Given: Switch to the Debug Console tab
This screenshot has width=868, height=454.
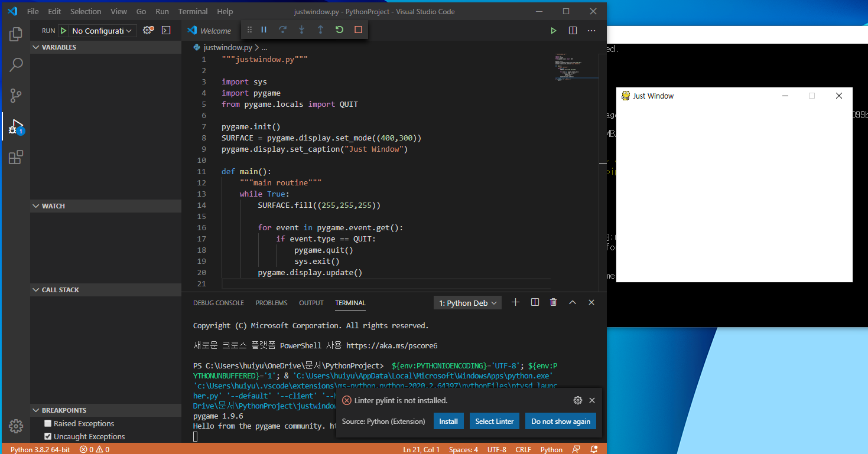Looking at the screenshot, I should click(219, 303).
